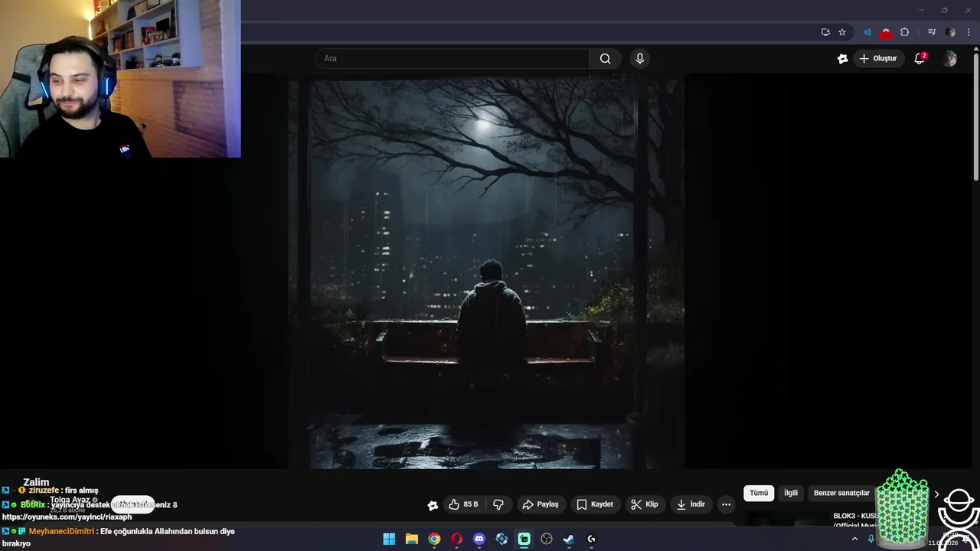Click the song title Zalim

[x=36, y=483]
